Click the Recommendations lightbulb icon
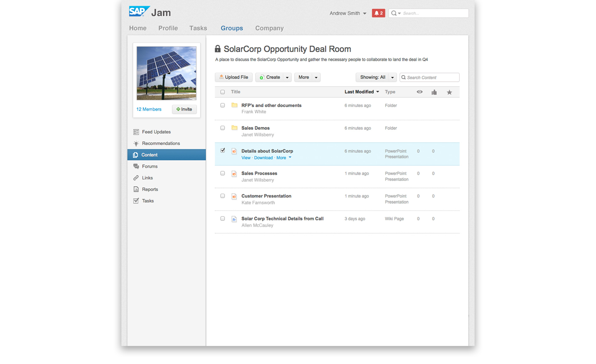Viewport: 596px width, 364px height. coord(136,143)
